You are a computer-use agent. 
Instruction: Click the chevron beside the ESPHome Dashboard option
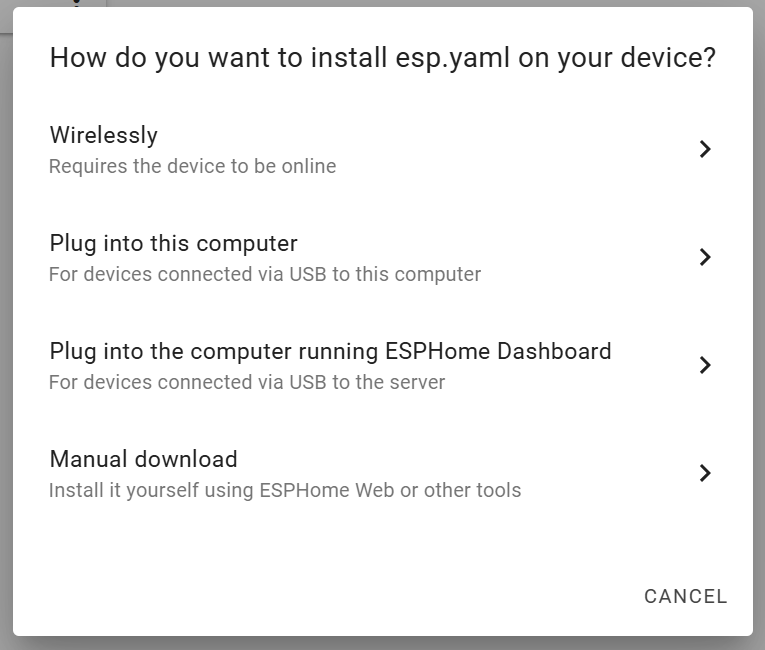(x=705, y=365)
